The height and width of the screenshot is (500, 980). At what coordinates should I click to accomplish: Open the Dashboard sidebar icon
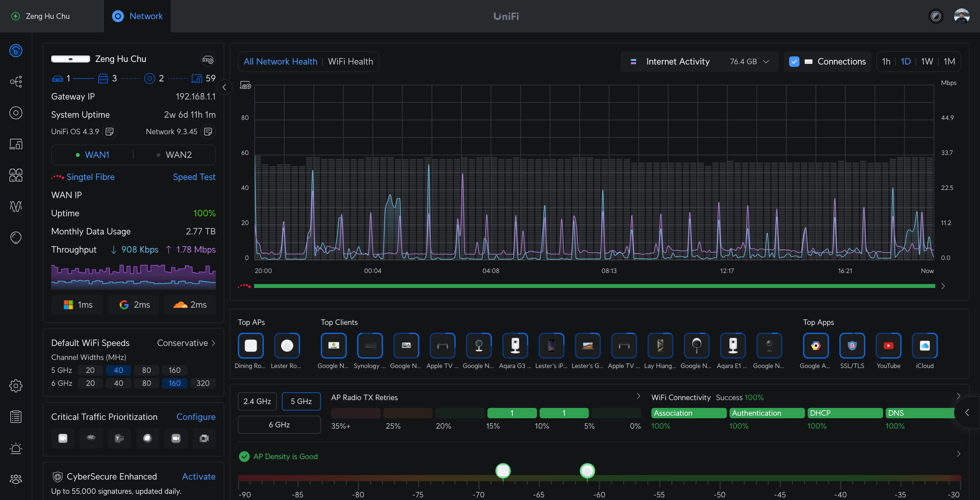pos(16,51)
